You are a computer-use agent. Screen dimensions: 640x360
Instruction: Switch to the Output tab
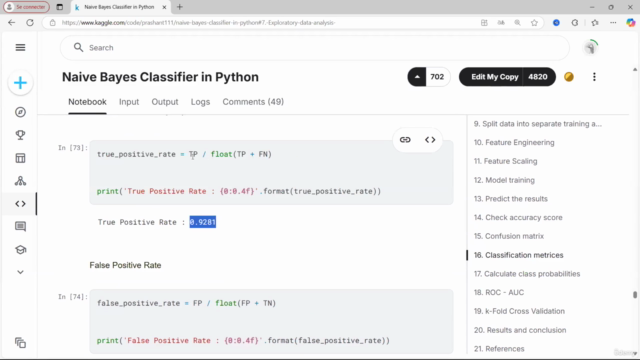(165, 102)
